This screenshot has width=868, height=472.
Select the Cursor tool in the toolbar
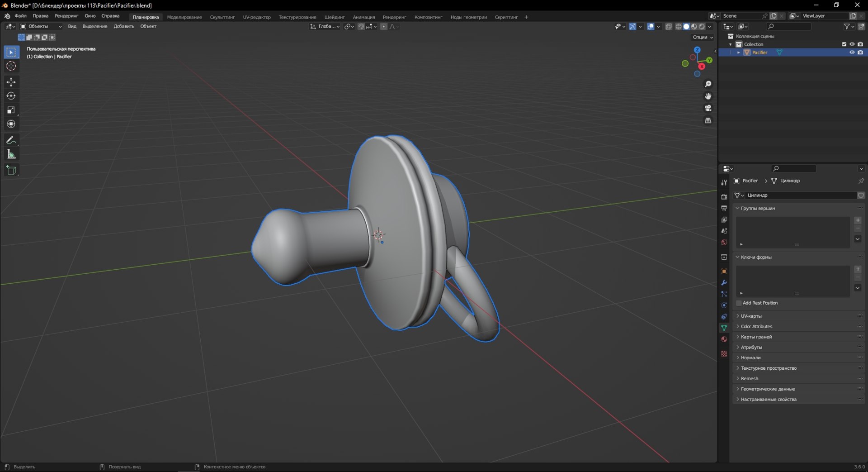(x=11, y=66)
